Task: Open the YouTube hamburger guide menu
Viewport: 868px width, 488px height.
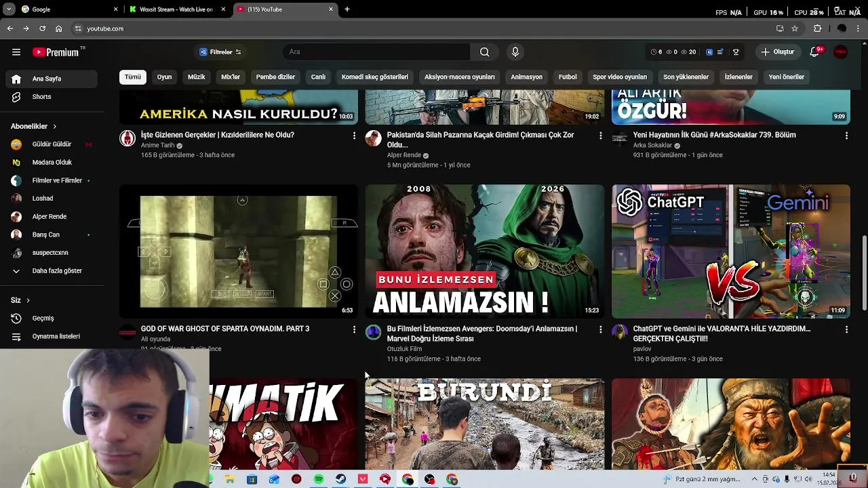Action: pos(16,52)
